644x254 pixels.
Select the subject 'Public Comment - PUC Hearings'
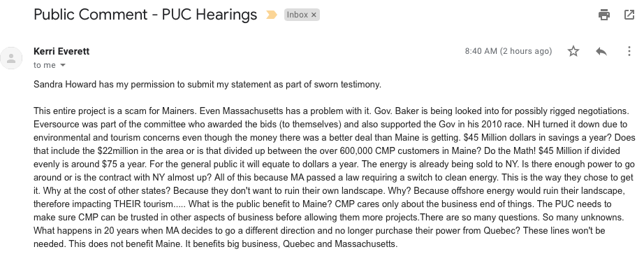(x=145, y=15)
